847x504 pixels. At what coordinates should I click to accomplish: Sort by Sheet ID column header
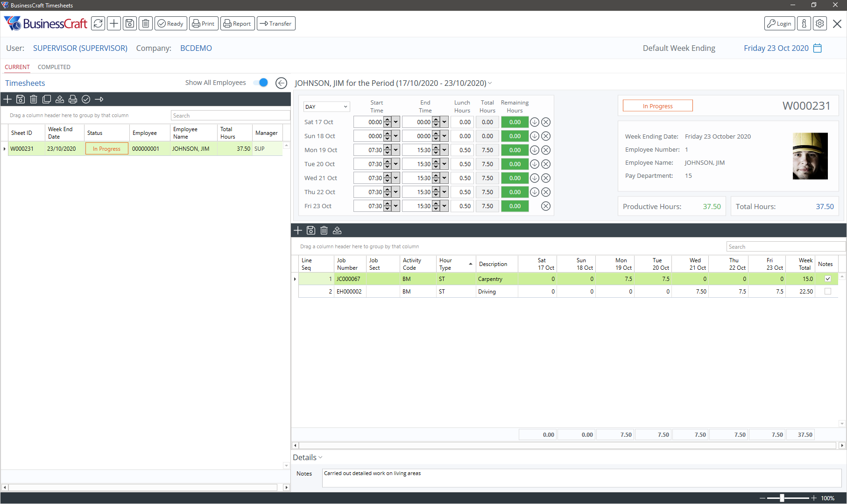point(27,133)
